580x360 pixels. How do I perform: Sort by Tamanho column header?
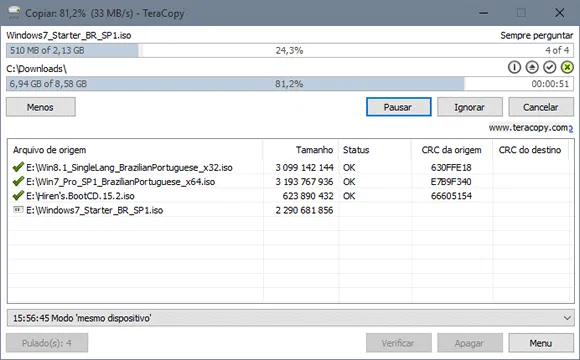pyautogui.click(x=301, y=150)
